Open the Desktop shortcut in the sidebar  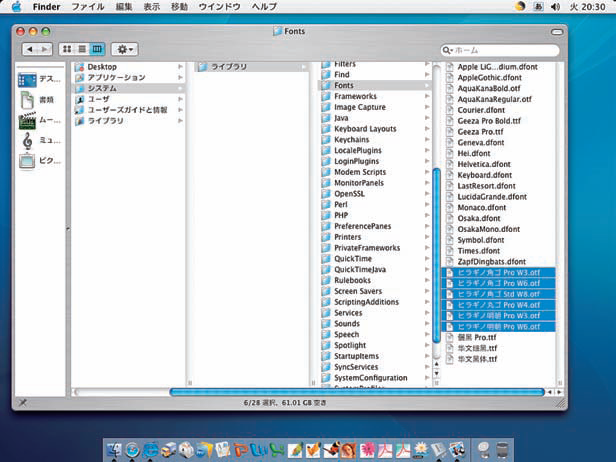(27, 80)
